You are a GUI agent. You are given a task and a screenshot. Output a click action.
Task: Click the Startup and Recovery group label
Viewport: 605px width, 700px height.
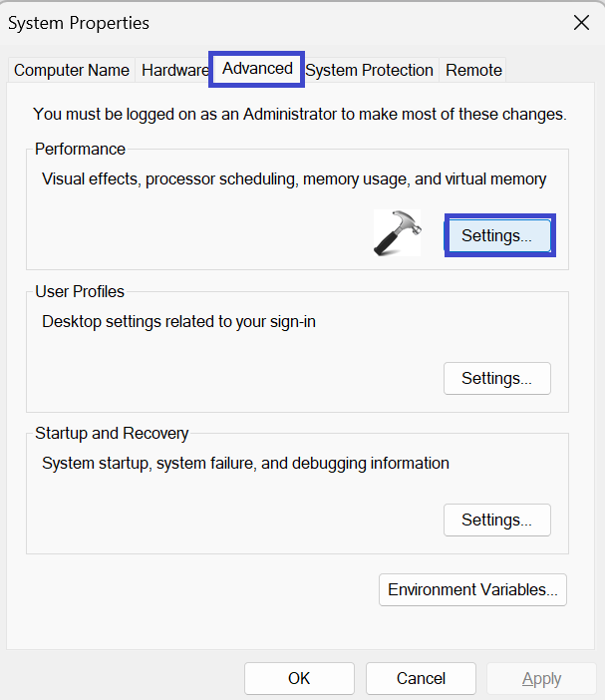click(112, 433)
